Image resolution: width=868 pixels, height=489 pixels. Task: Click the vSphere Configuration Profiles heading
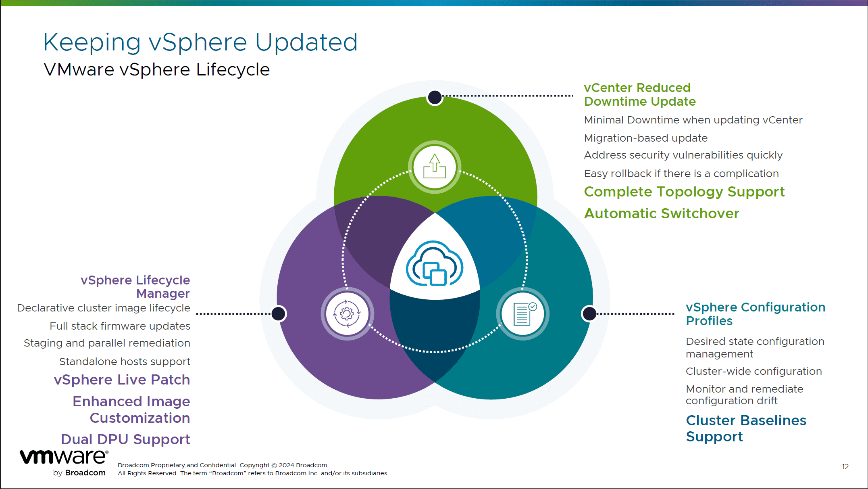click(756, 314)
